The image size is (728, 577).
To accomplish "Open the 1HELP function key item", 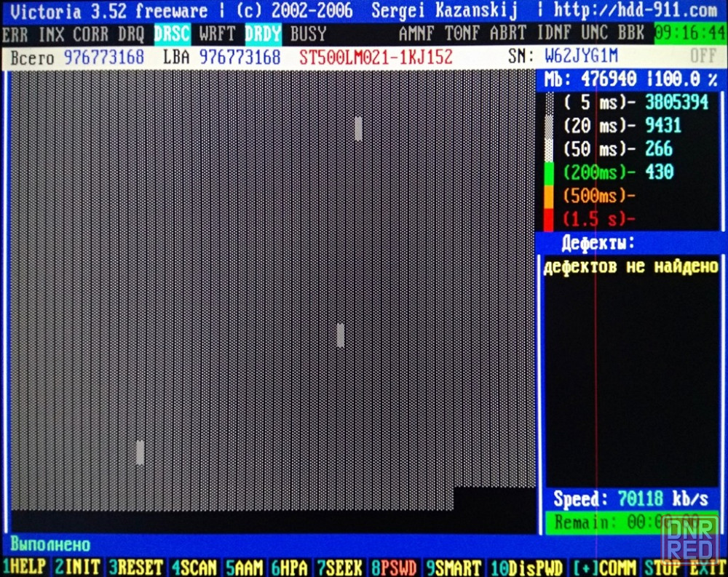I will (25, 567).
